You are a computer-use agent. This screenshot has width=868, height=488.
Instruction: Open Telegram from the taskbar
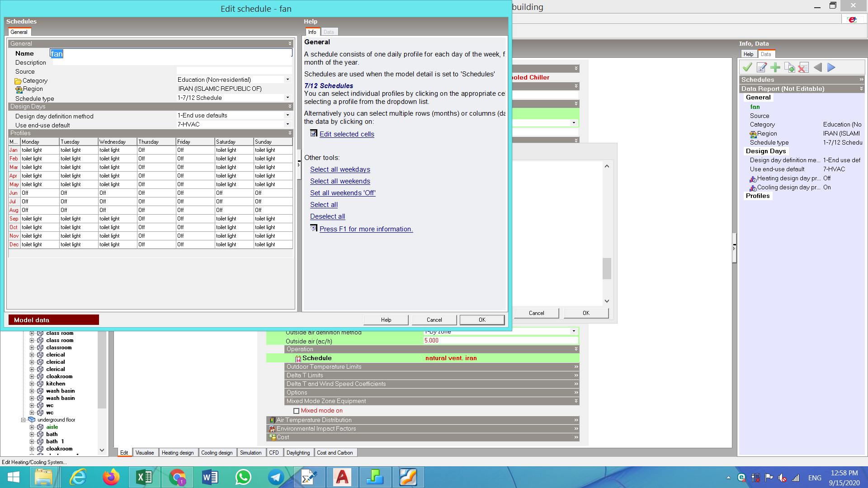click(276, 477)
